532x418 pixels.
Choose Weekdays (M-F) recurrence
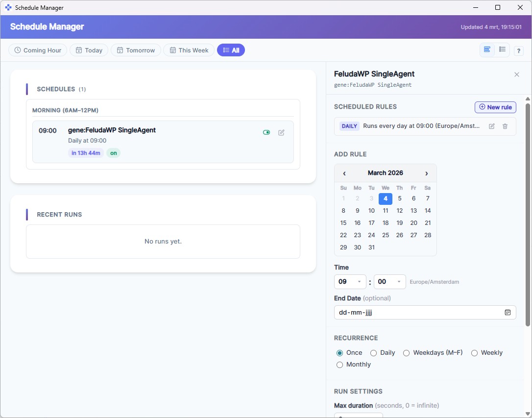pos(406,352)
